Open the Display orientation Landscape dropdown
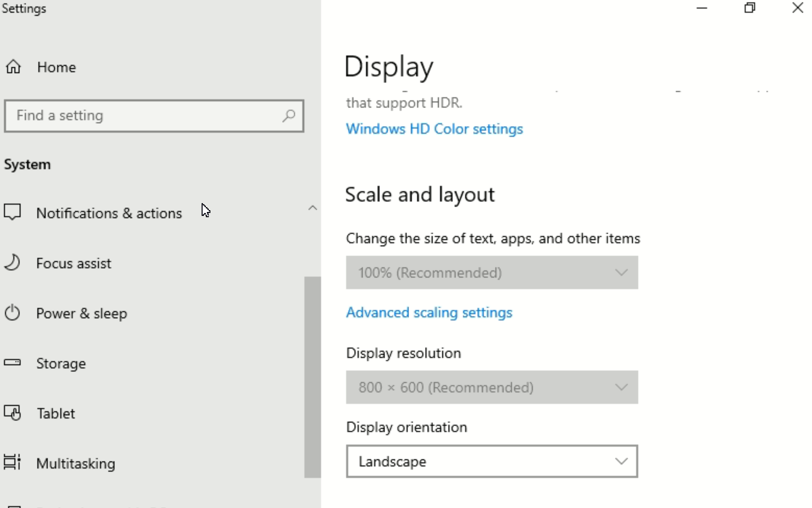Screen dimensions: 812x508 pos(492,461)
